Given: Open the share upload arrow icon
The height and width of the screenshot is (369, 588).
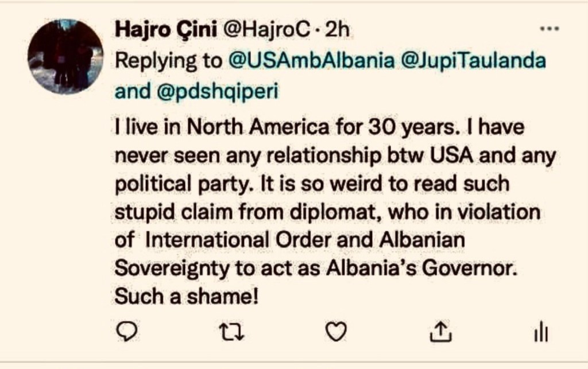Looking at the screenshot, I should pos(440,332).
